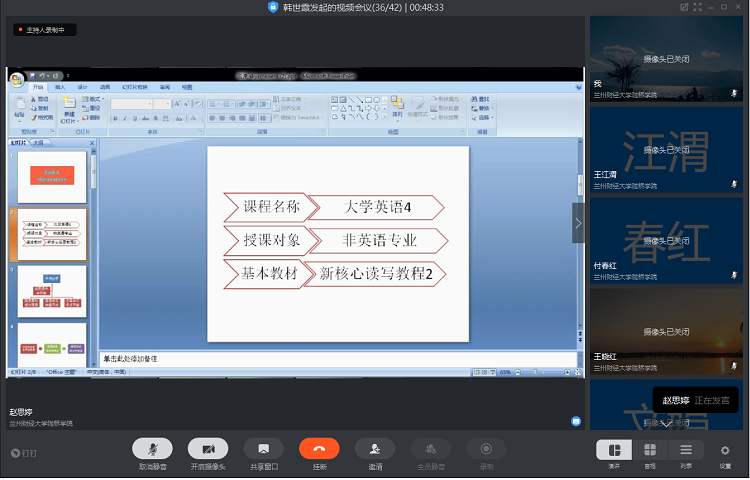Image resolution: width=750 pixels, height=480 pixels.
Task: Select participant 付春红 video tile
Action: pos(667,240)
